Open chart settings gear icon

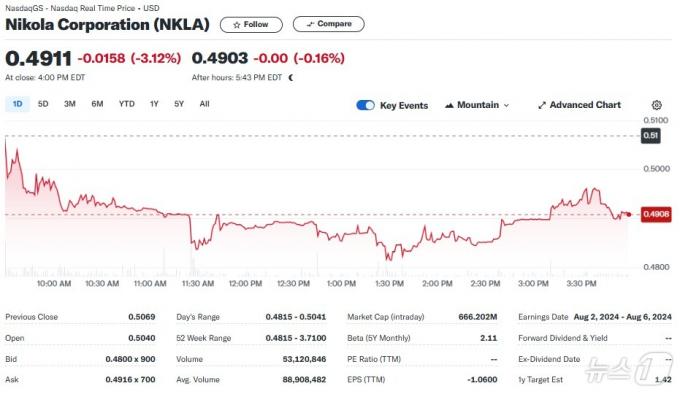click(657, 105)
